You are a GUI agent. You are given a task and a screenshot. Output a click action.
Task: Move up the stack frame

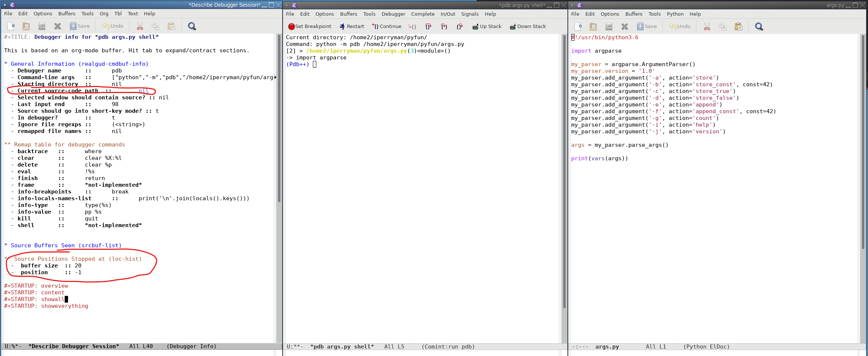[x=486, y=26]
